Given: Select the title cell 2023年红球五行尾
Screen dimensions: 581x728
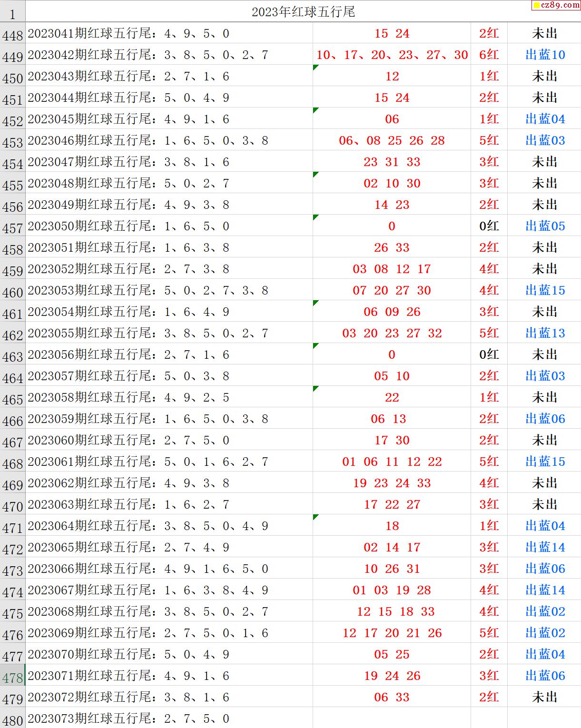Looking at the screenshot, I should click(303, 12).
